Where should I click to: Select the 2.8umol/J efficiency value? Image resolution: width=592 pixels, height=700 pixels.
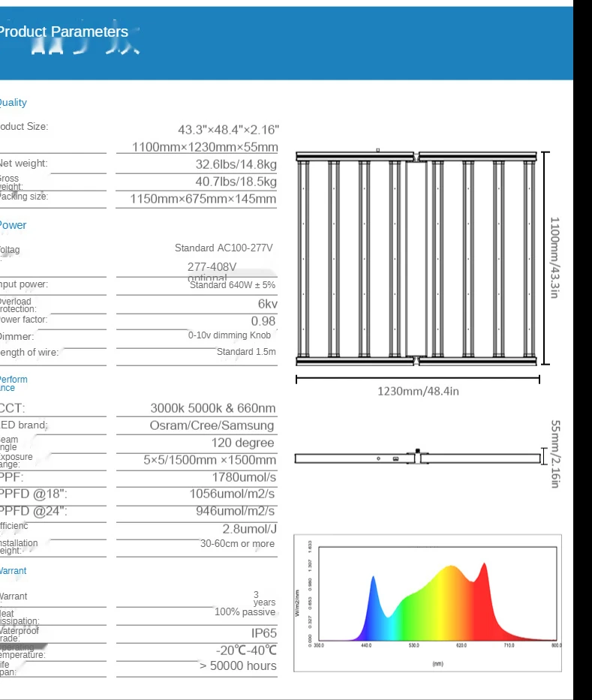[250, 529]
